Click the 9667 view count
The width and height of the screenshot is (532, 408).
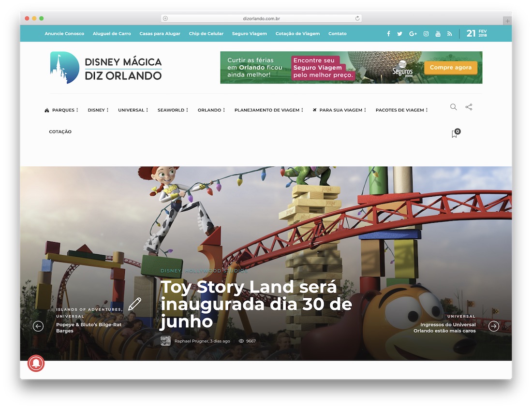pyautogui.click(x=247, y=341)
